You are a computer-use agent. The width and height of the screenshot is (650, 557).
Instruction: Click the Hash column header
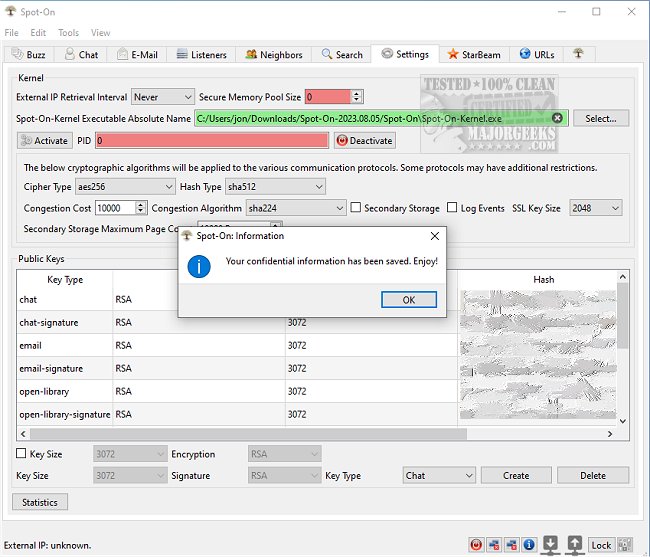[x=543, y=280]
